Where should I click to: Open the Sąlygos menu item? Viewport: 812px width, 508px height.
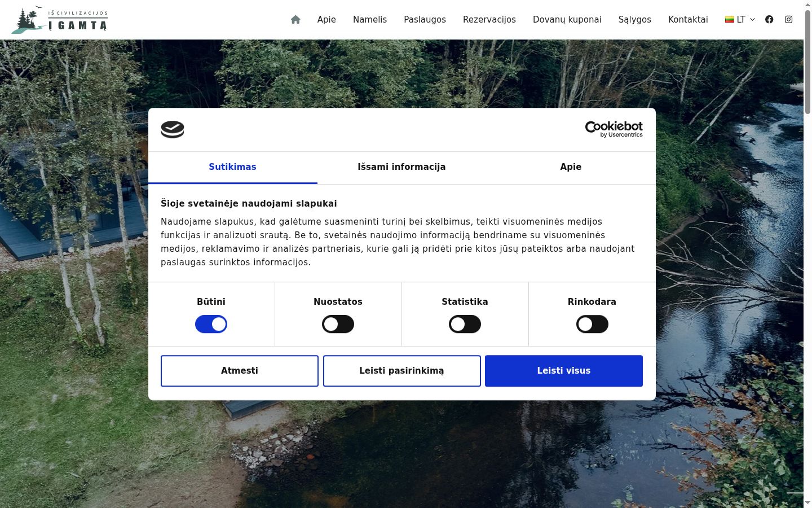click(635, 19)
